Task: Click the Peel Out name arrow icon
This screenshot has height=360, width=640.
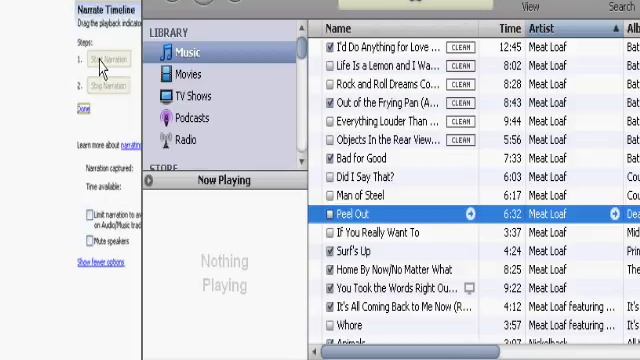Action: tap(471, 214)
